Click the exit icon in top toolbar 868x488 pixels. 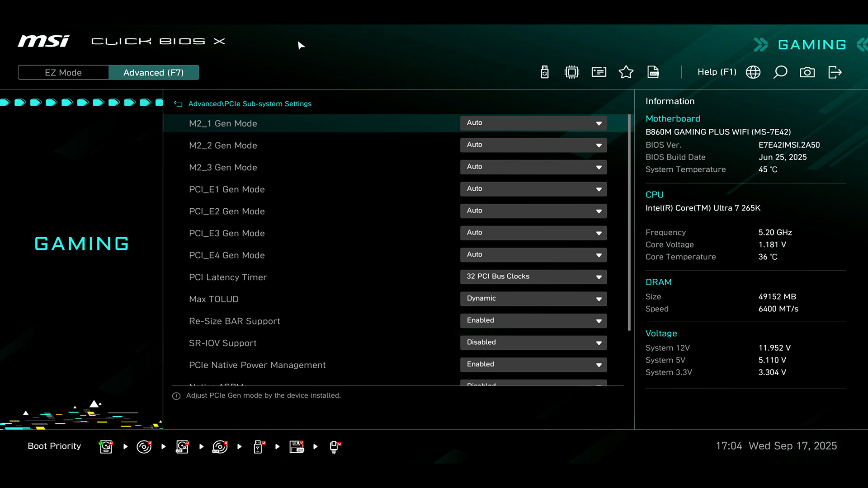pos(835,72)
